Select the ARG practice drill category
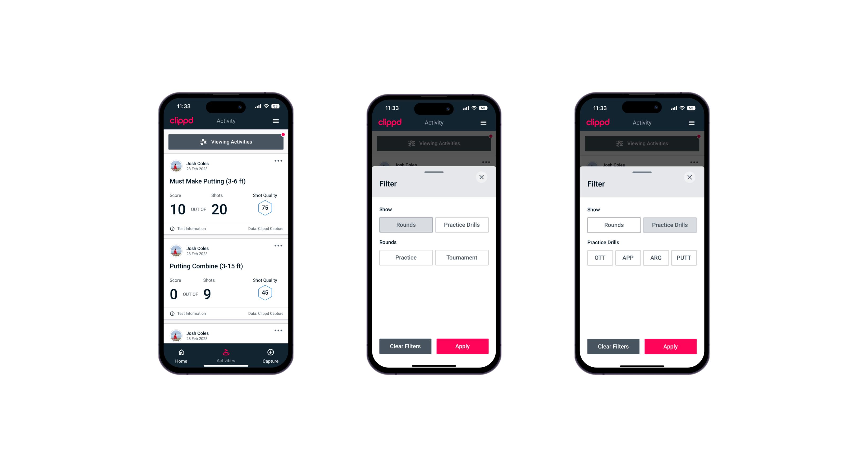868x467 pixels. 656,258
